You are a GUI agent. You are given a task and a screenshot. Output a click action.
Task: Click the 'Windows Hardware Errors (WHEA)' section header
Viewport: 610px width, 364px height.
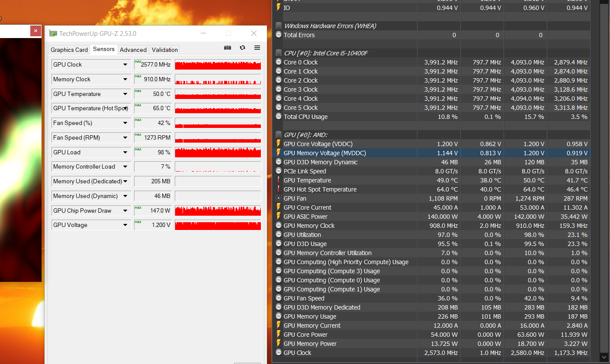[330, 26]
